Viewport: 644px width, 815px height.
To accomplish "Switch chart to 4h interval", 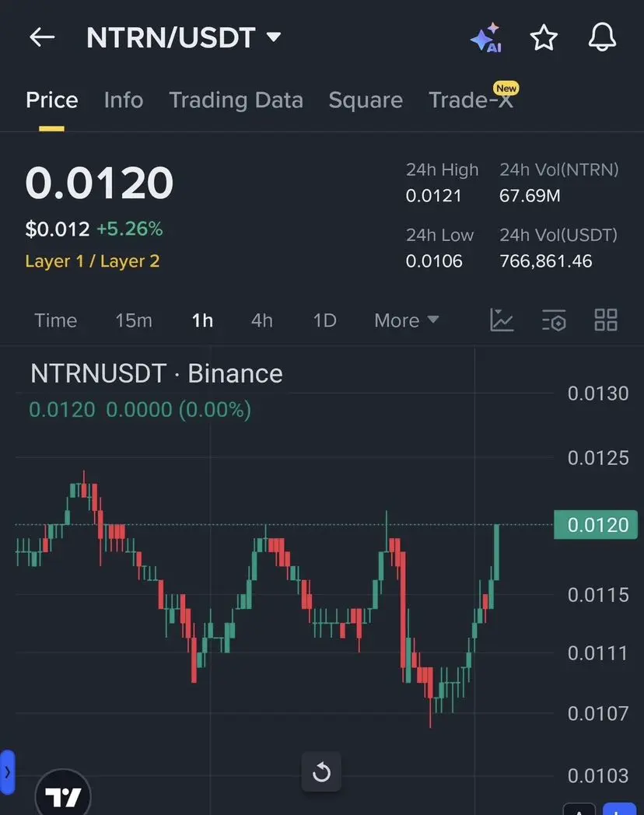I will 262,320.
